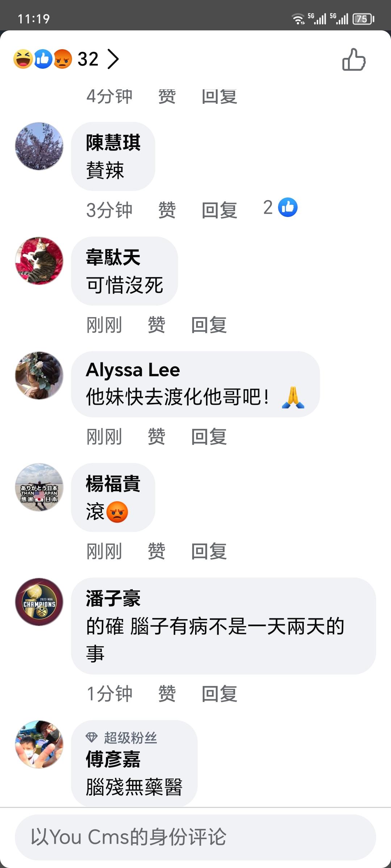Open 楊福貴's Japan flag avatar
The height and width of the screenshot is (868, 391).
(39, 487)
